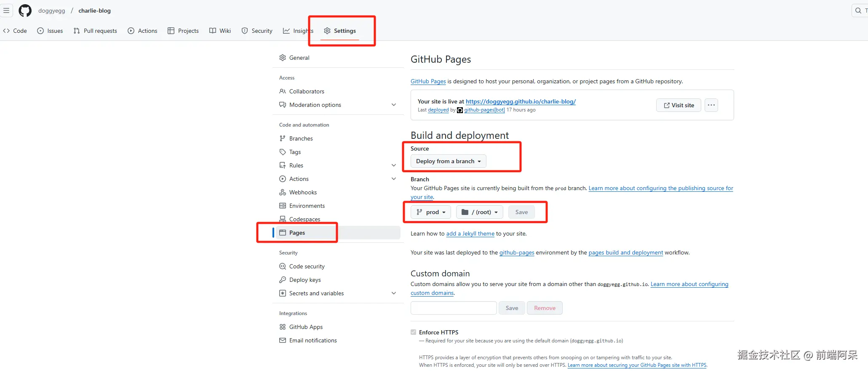
Task: Click the Webhooks icon in sidebar
Action: point(283,192)
